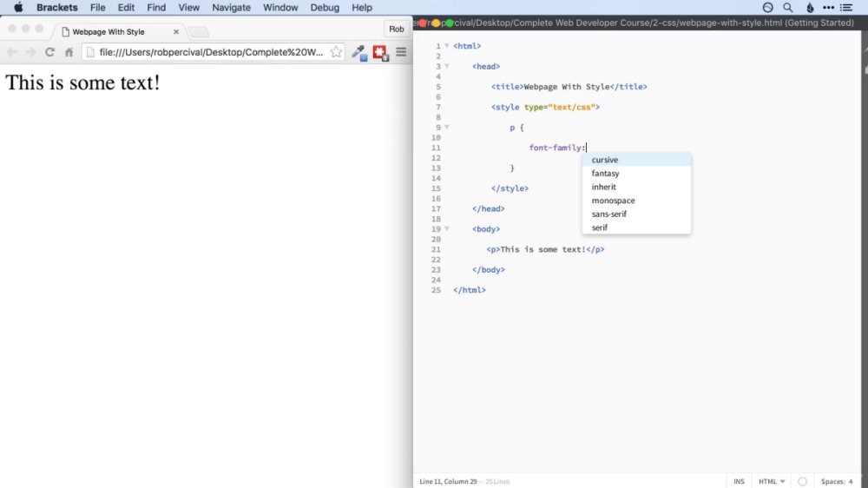Click the three dots menu bar icon
Image resolution: width=868 pixels, height=488 pixels.
point(828,7)
